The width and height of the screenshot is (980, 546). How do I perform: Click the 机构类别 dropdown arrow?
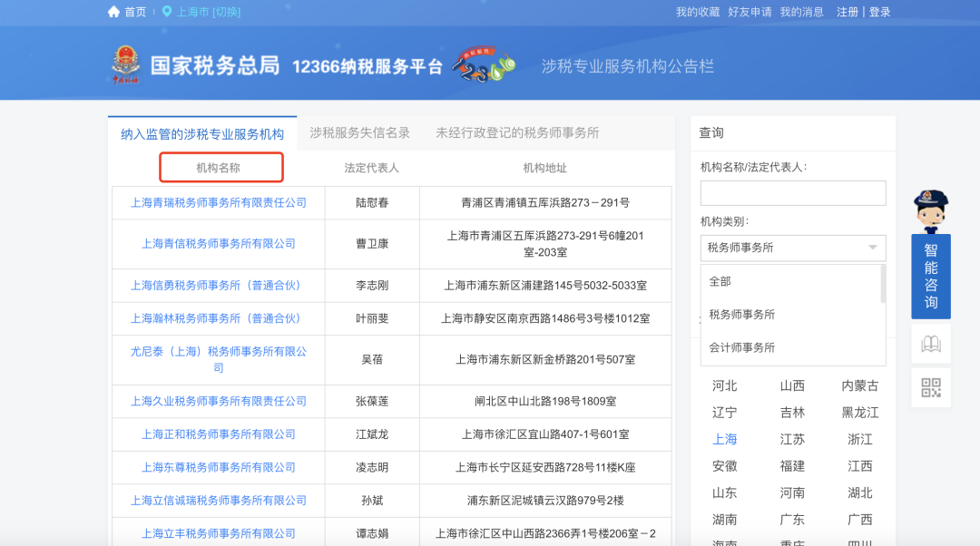point(873,248)
